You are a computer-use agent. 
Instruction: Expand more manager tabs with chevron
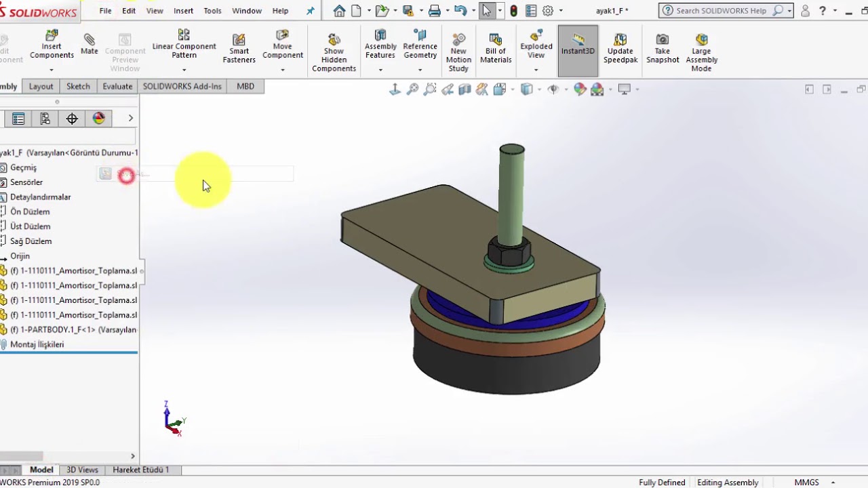[131, 119]
